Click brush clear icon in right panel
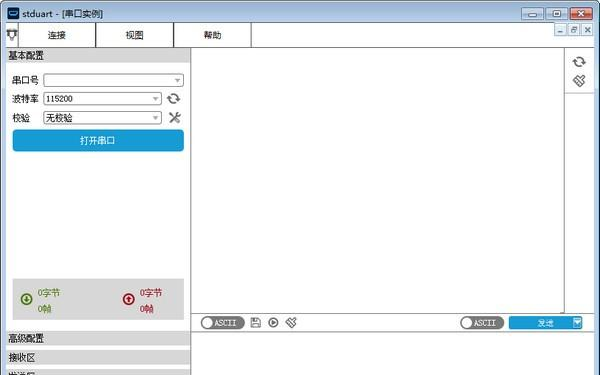The image size is (600, 375). pos(579,81)
